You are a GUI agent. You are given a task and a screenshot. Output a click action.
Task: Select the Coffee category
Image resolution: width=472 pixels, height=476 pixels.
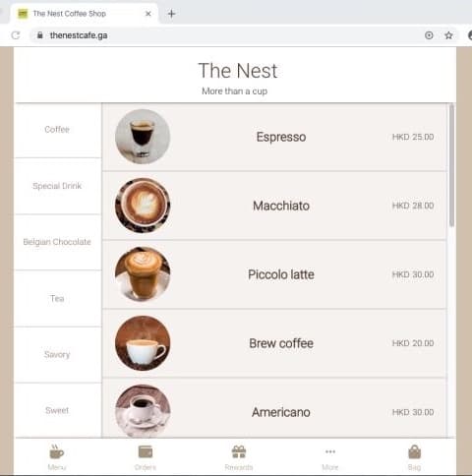tap(58, 130)
